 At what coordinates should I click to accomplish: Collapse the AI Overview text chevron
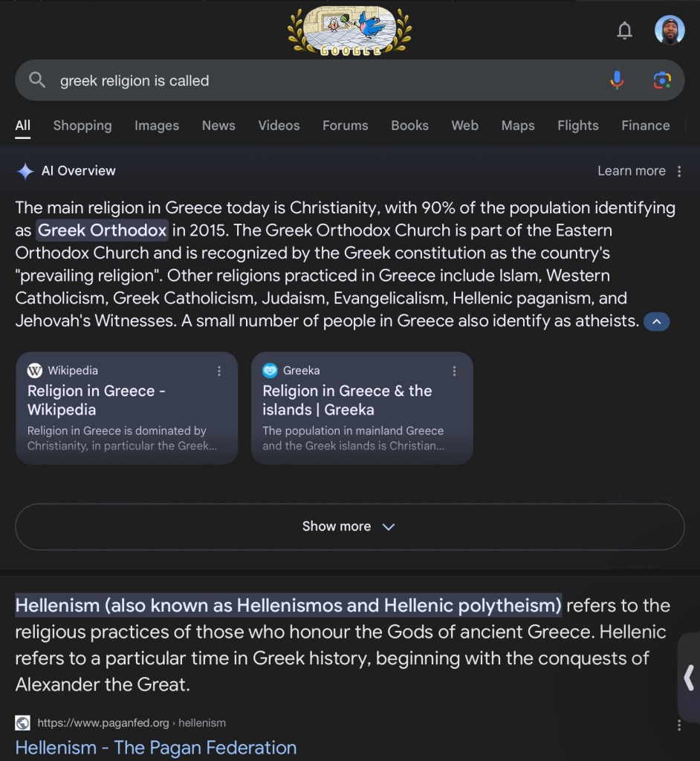657,322
